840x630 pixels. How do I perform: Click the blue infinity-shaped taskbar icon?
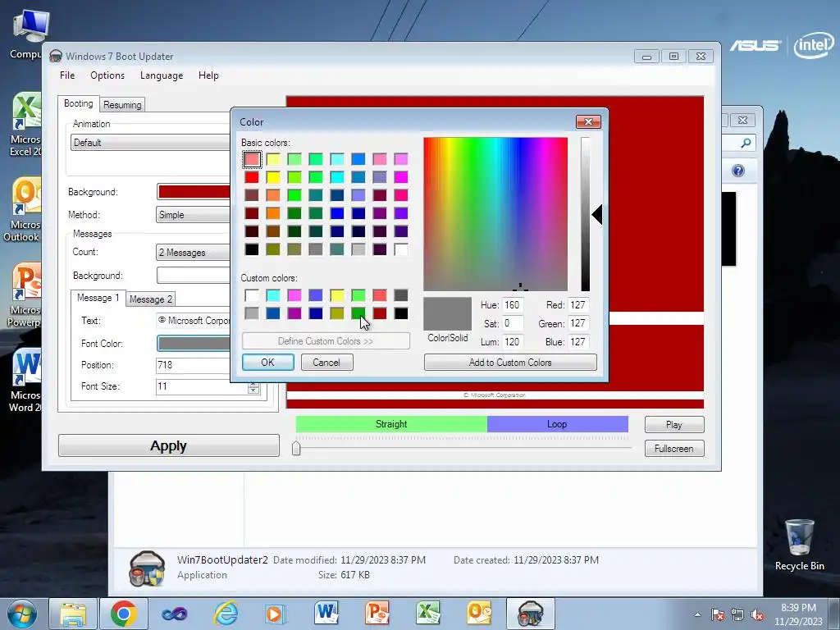[175, 614]
